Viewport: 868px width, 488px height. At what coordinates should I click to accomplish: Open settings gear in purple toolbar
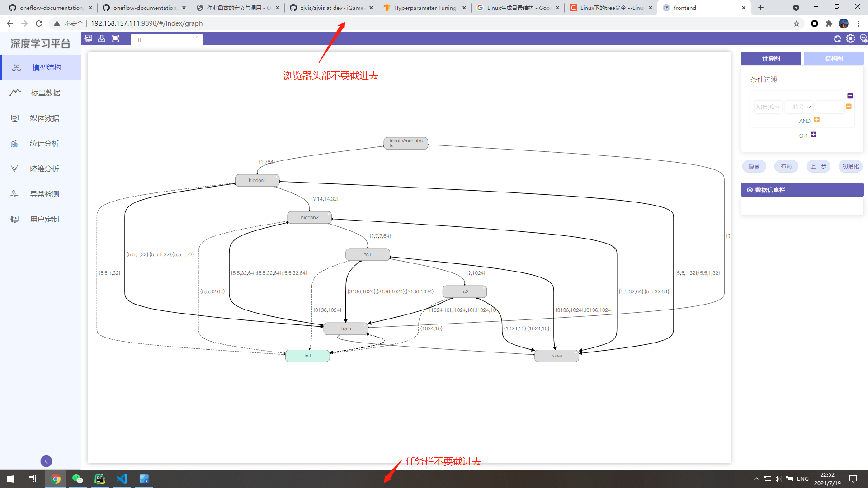pyautogui.click(x=850, y=39)
